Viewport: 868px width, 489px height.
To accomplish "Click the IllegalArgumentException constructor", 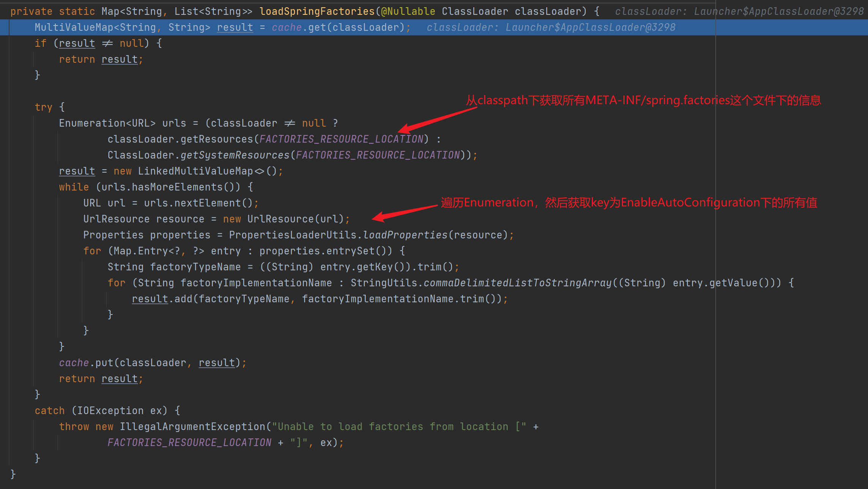I will coord(192,427).
